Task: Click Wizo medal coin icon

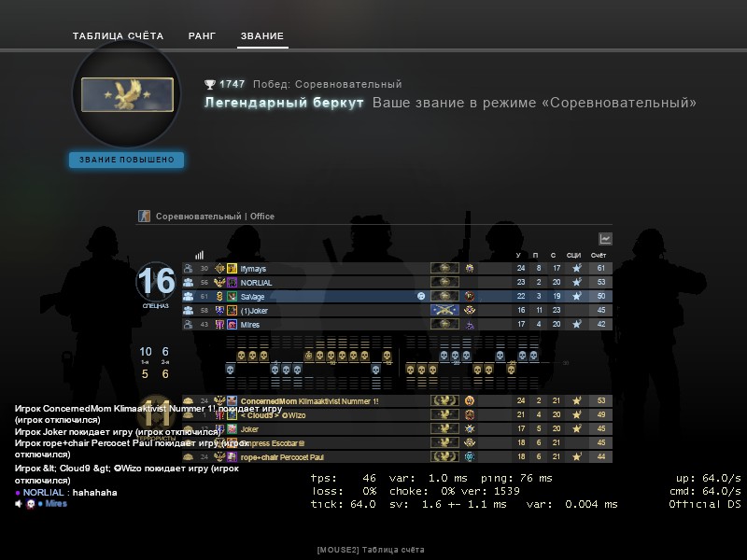Action: (470, 414)
